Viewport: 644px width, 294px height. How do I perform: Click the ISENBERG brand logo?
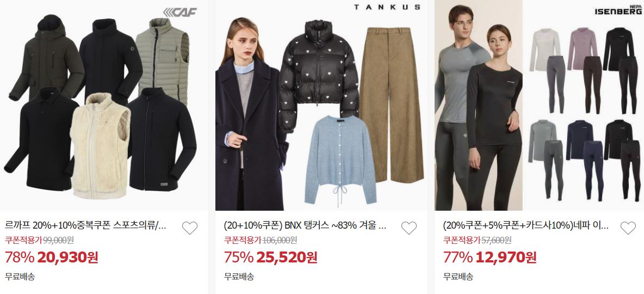[618, 10]
